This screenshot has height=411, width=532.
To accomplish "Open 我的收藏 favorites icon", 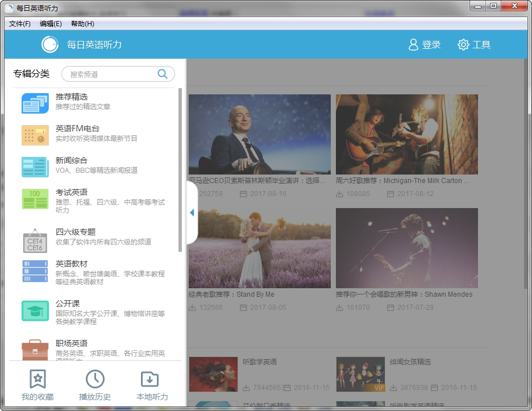I will (38, 379).
